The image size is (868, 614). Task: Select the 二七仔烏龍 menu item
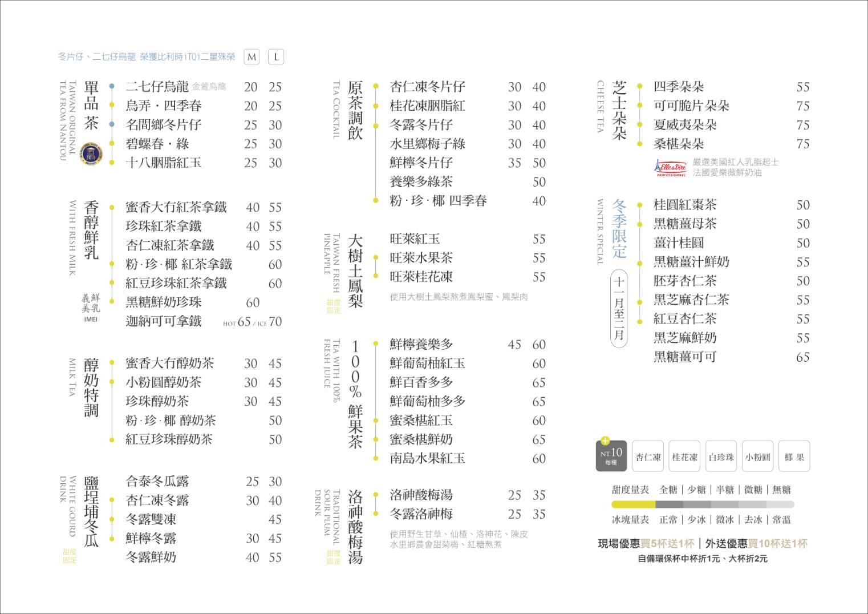pos(157,87)
